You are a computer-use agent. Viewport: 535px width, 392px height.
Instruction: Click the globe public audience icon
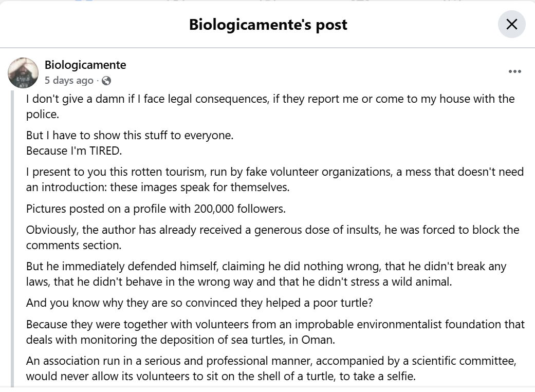[106, 81]
